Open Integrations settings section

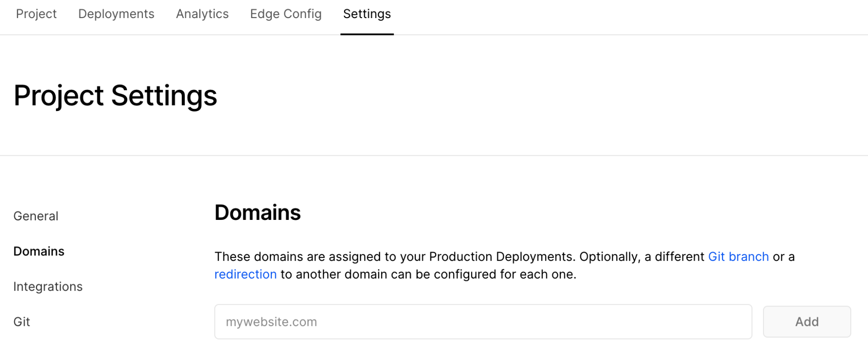[48, 287]
